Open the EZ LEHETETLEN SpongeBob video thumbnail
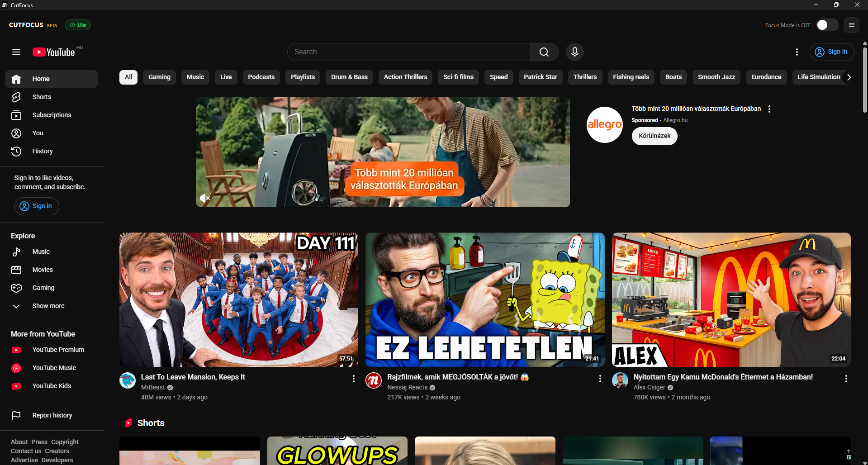The image size is (868, 465). pyautogui.click(x=485, y=300)
